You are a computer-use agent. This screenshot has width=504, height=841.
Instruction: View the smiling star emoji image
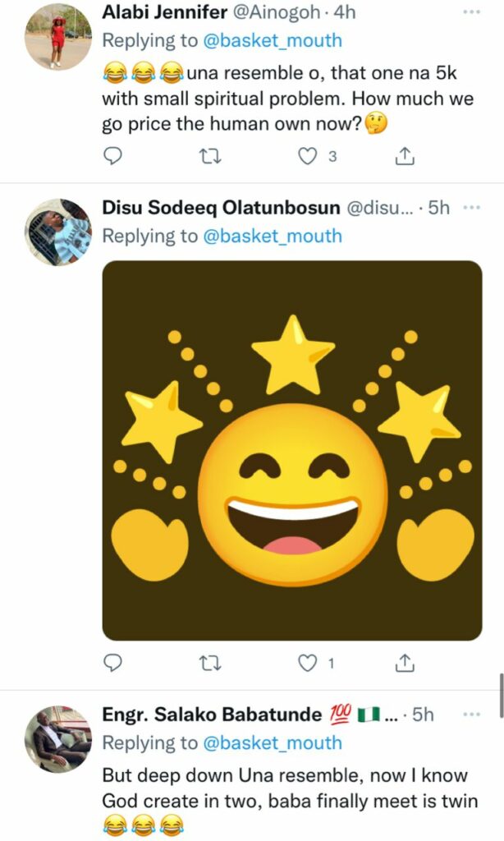tap(292, 451)
